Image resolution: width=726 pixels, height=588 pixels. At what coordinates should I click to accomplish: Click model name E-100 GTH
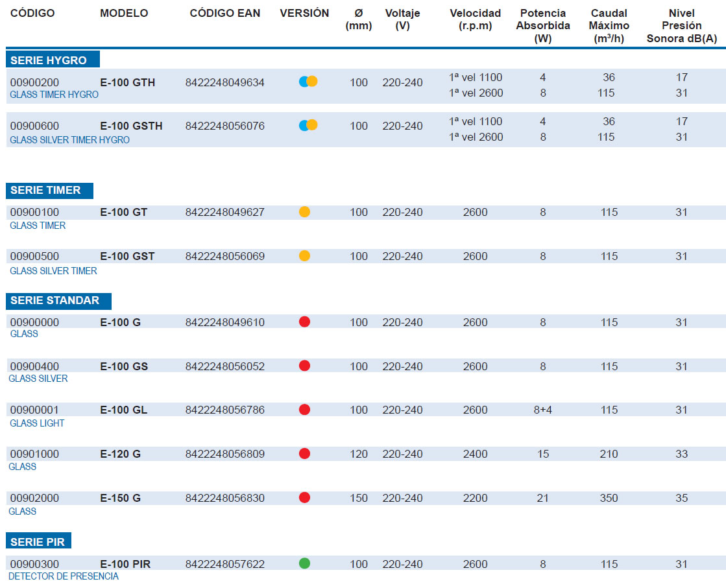pos(128,82)
